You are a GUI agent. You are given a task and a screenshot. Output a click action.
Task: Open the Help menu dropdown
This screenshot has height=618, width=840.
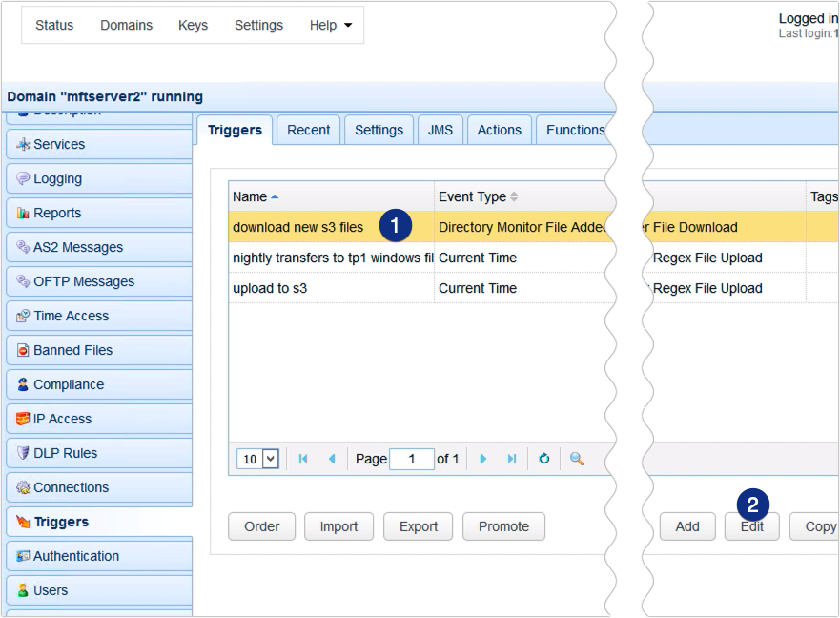point(331,25)
